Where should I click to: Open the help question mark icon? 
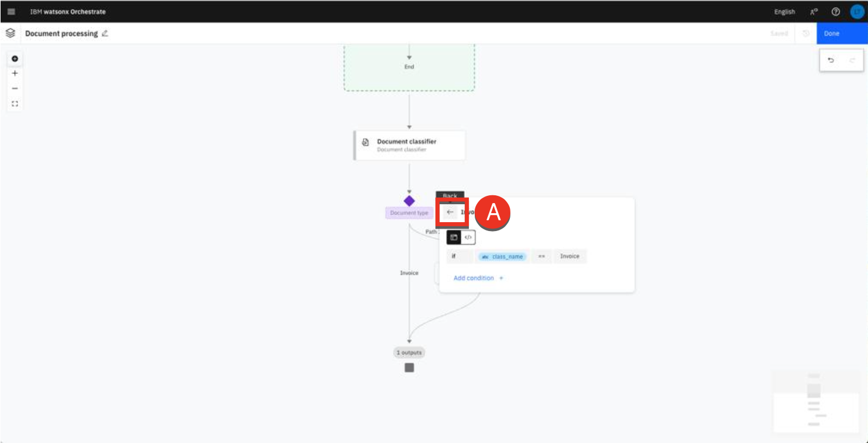pyautogui.click(x=835, y=11)
